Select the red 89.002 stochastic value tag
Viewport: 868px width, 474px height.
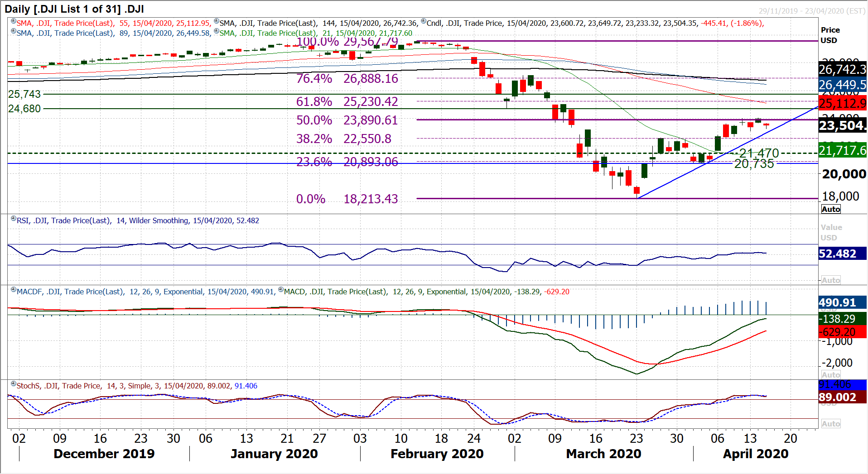click(x=843, y=397)
